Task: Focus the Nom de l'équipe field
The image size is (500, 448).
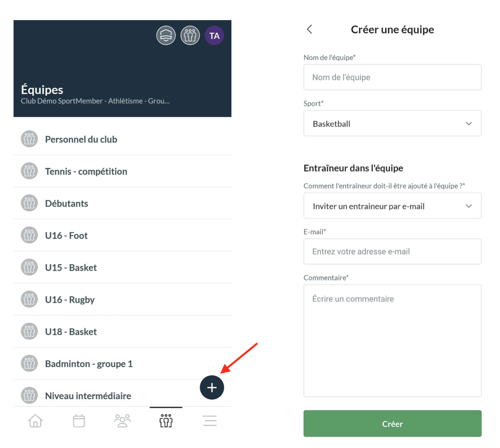Action: click(392, 77)
